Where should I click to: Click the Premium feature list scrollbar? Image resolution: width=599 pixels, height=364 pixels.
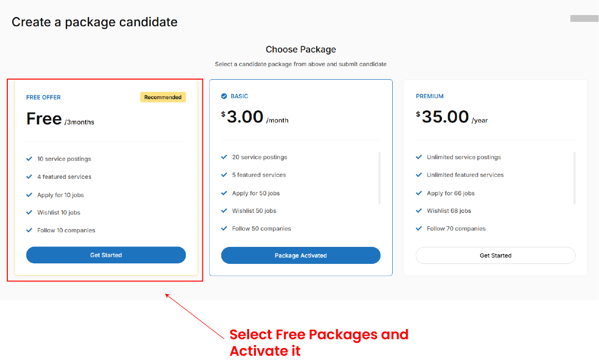[575, 178]
